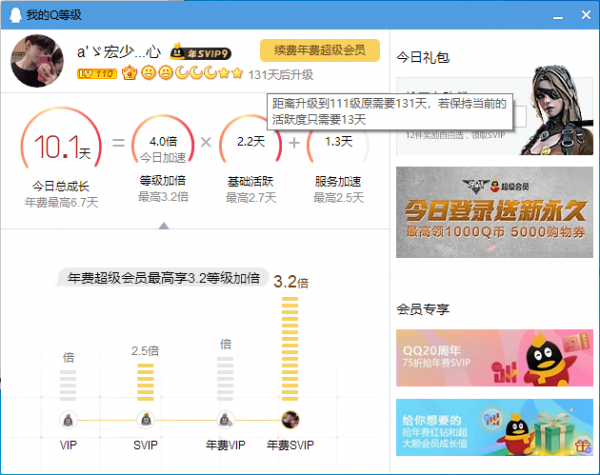This screenshot has width=600, height=475.
Task: Open the user profile avatar photo
Action: (37, 61)
